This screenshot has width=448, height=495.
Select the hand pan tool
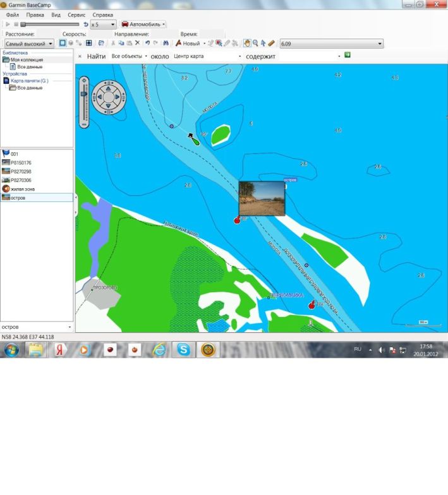[247, 44]
